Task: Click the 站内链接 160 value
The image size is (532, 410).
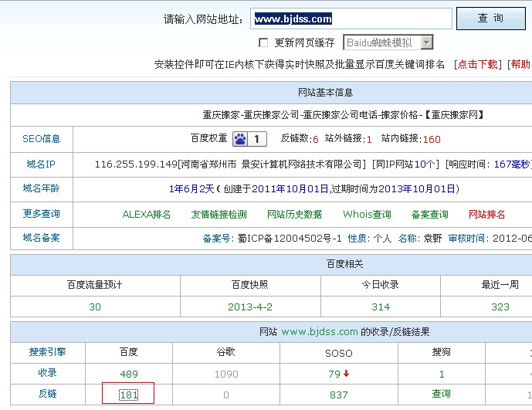Action: 432,140
